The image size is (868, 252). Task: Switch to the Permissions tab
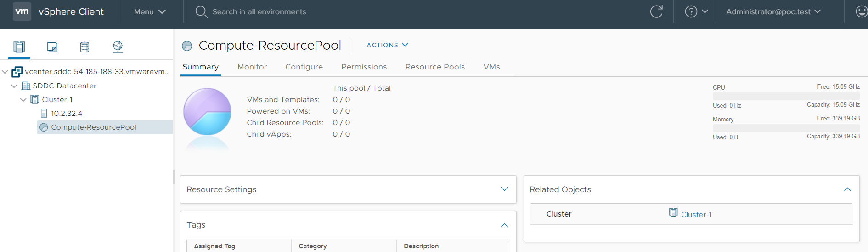[x=364, y=67]
